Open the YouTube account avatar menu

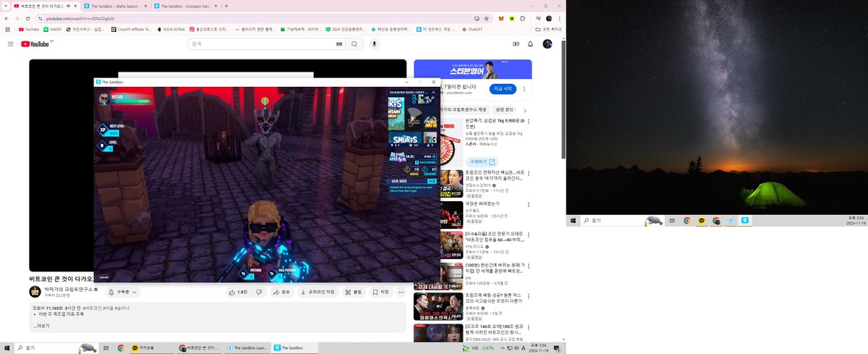(548, 44)
